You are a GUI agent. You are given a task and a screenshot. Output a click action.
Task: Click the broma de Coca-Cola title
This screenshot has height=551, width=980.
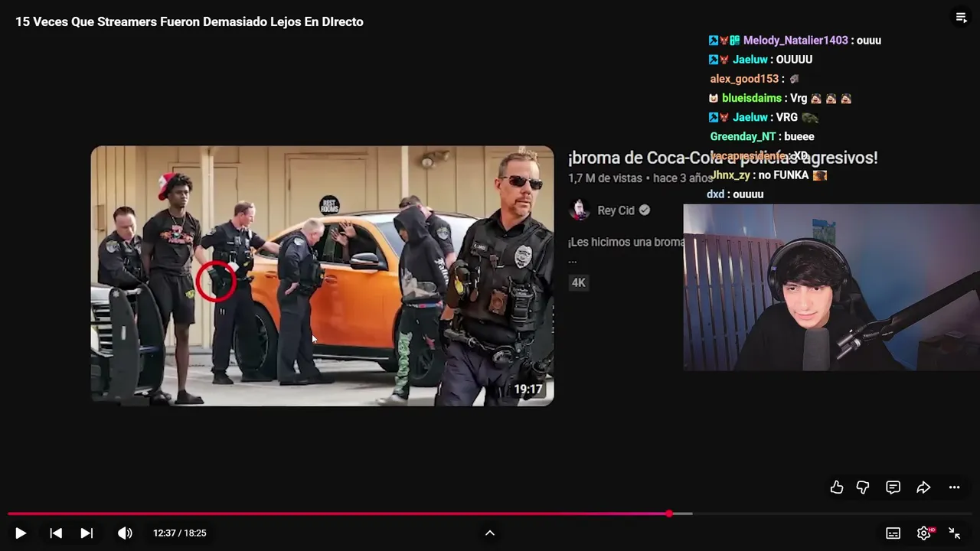point(722,158)
